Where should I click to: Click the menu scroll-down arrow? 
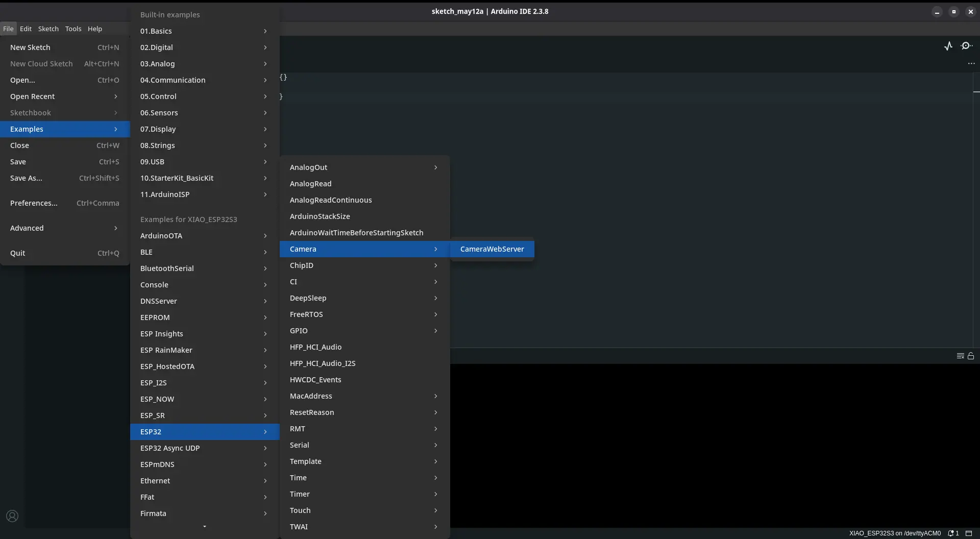205,527
